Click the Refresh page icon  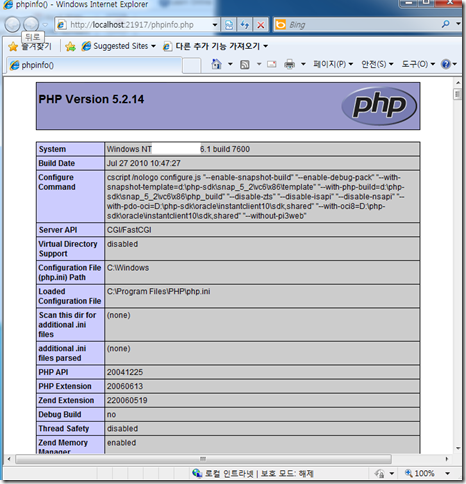[x=245, y=25]
